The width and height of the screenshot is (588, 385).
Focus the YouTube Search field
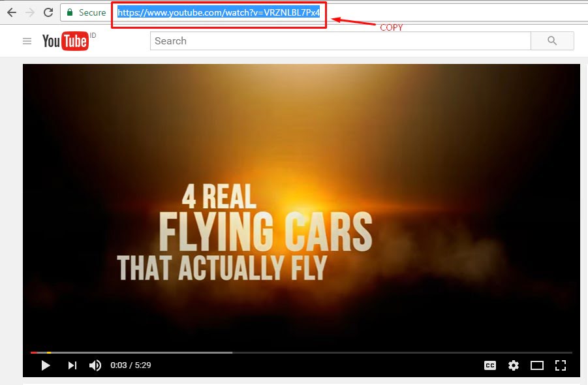pos(341,41)
